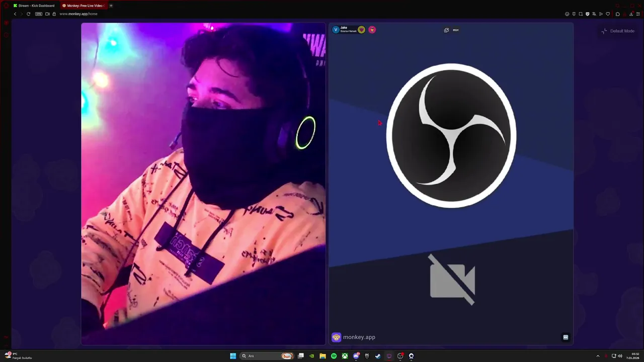Pop out the partner video window icon
Screen dimensions: 644x362
point(446,30)
